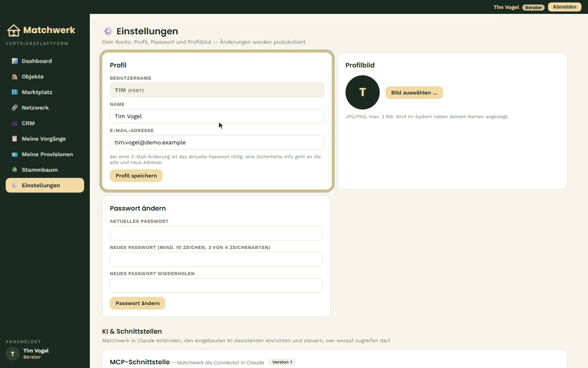
Task: Click the Dashboard chart icon in sidebar
Action: click(15, 61)
